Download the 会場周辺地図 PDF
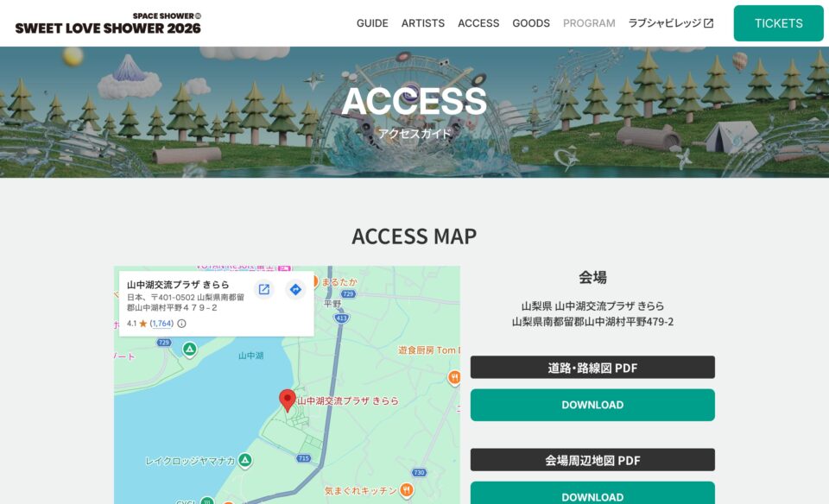 coord(592,494)
